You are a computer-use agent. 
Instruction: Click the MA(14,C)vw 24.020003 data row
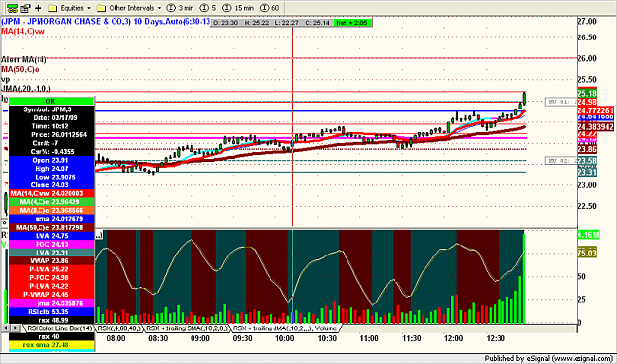tap(51, 193)
